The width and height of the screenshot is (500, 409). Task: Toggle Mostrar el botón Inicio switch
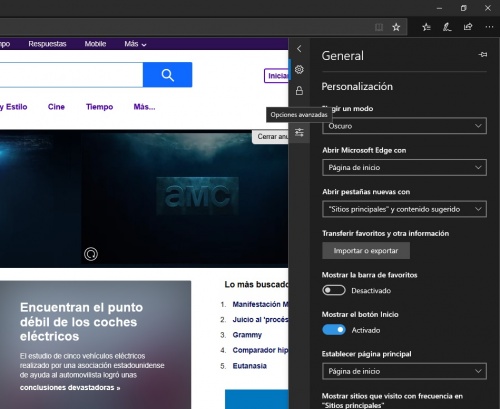click(334, 330)
